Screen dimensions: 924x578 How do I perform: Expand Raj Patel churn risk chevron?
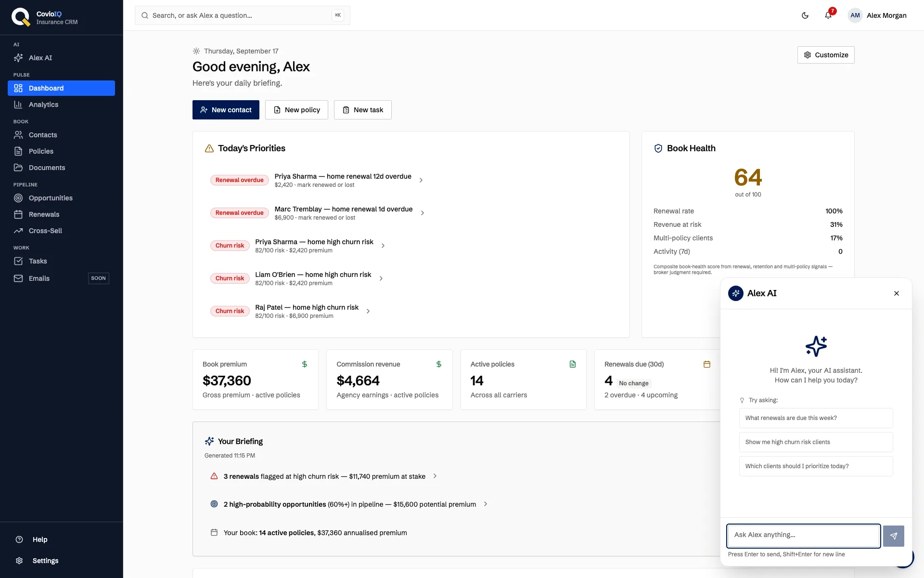pyautogui.click(x=368, y=311)
